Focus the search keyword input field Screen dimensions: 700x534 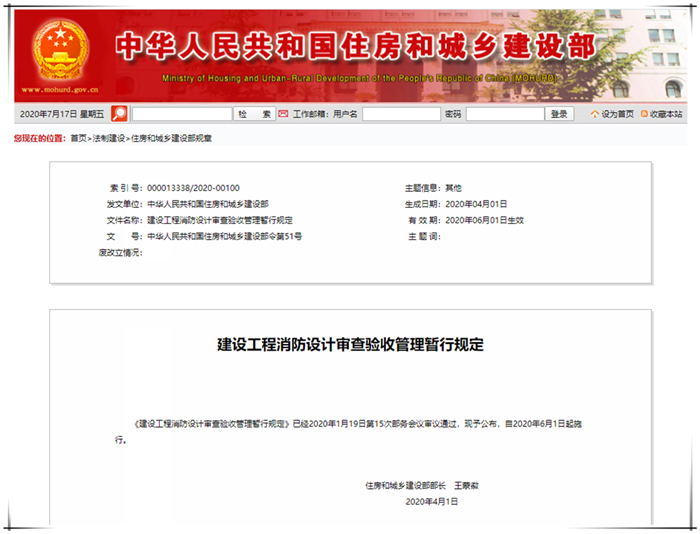(x=181, y=114)
